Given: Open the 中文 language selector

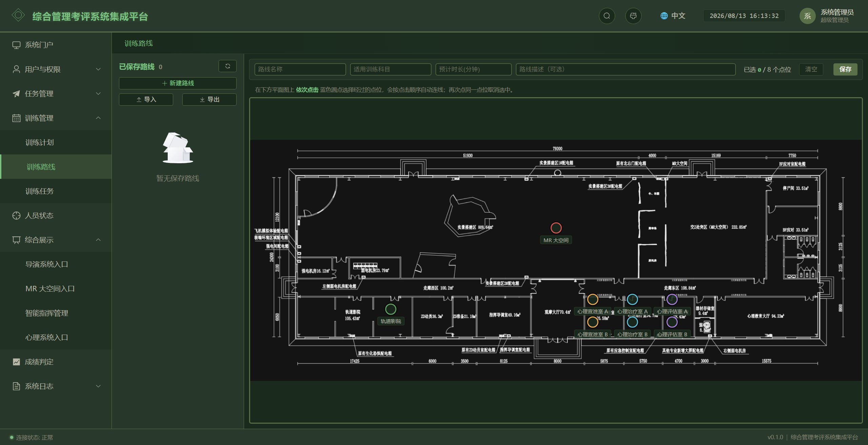Looking at the screenshot, I should (673, 16).
